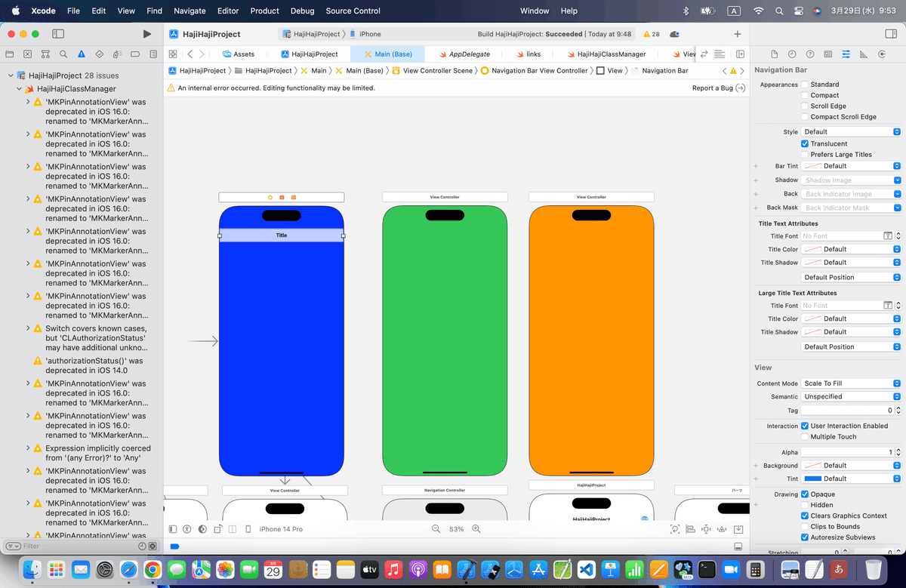Check Prefers Large Titles

805,154
